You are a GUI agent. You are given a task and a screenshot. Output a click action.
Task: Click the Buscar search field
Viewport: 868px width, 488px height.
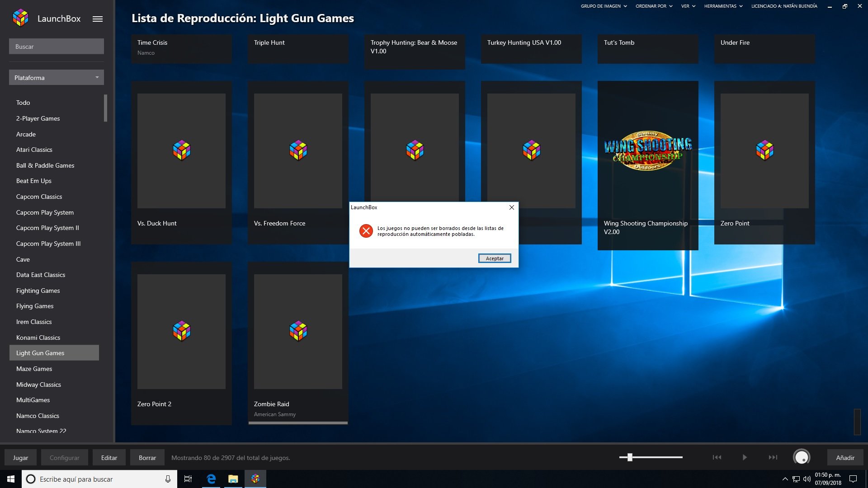click(57, 47)
